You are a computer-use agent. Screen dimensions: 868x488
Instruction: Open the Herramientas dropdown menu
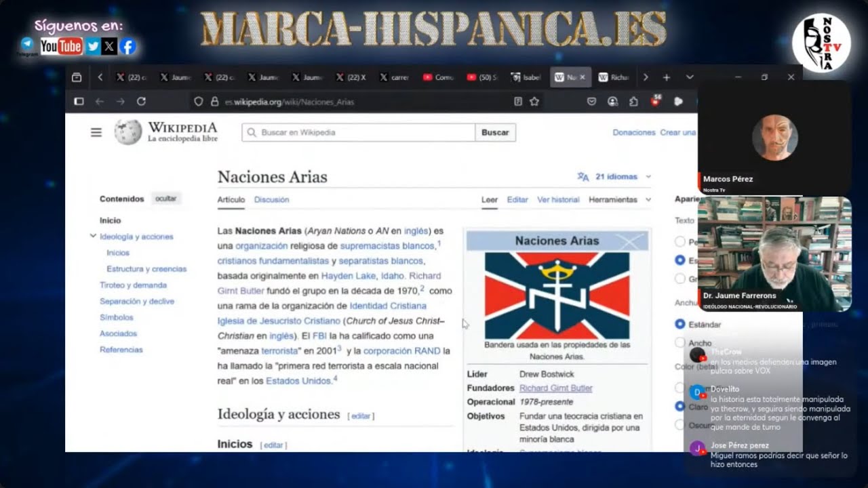[x=620, y=200]
